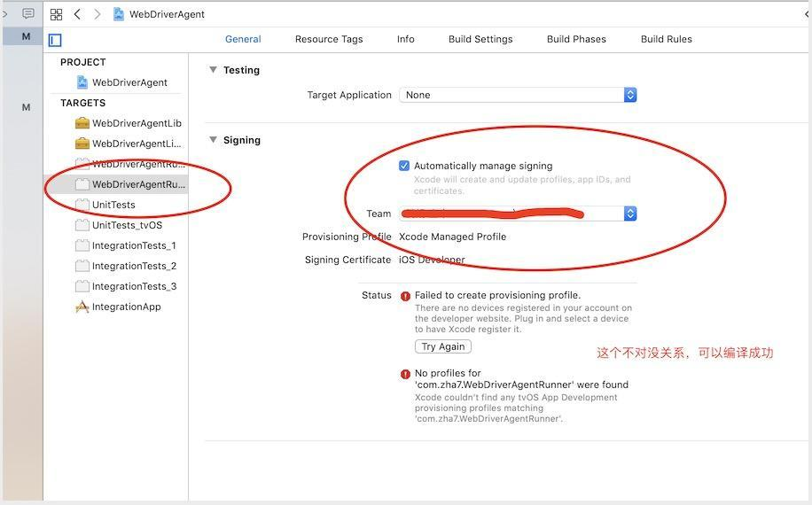Collapse the Signing section
The image size is (812, 505).
tap(213, 140)
